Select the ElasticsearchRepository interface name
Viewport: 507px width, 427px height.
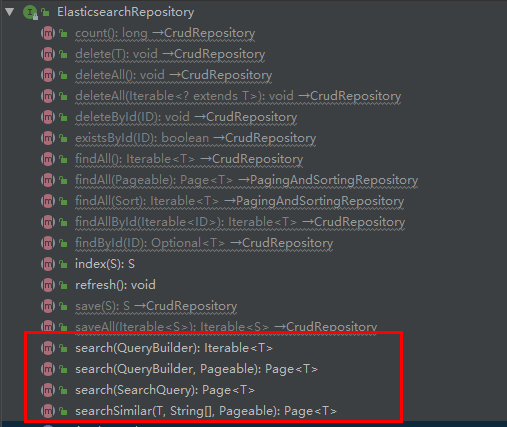(x=126, y=12)
